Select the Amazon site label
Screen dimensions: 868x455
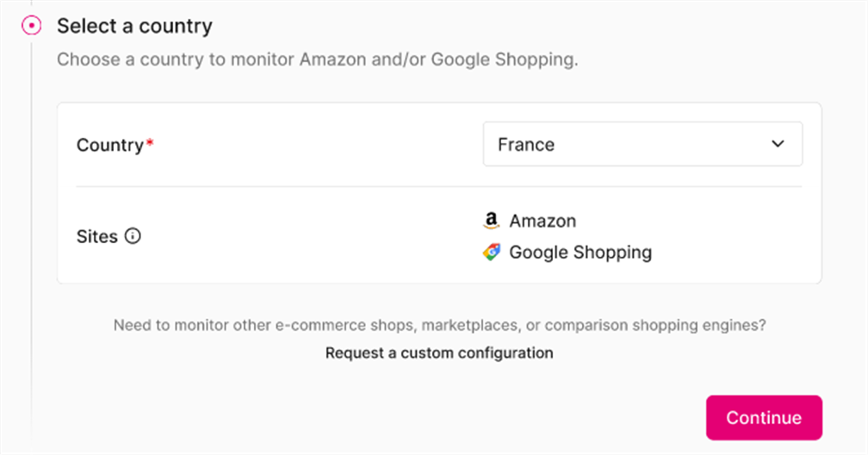click(542, 221)
